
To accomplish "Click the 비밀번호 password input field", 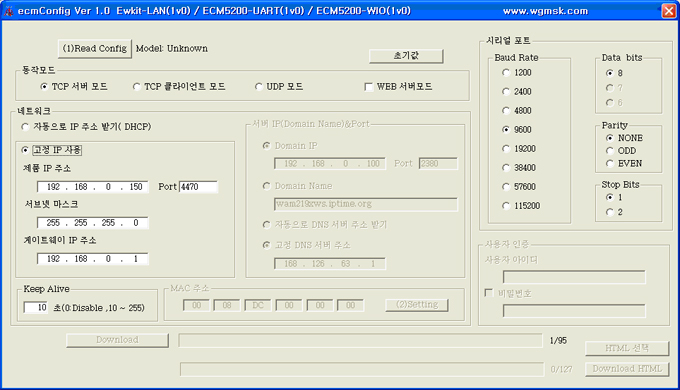I will tap(574, 311).
